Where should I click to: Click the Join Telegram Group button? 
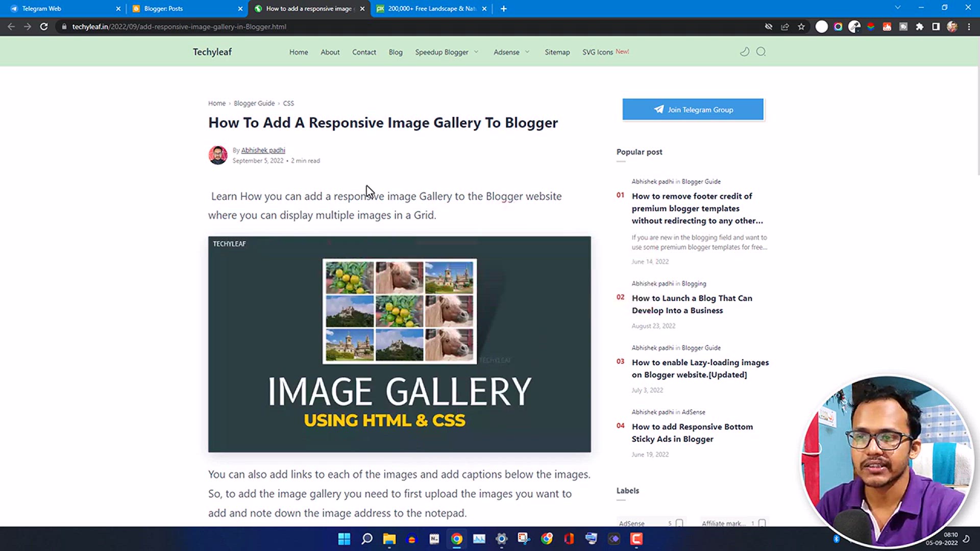[693, 110]
